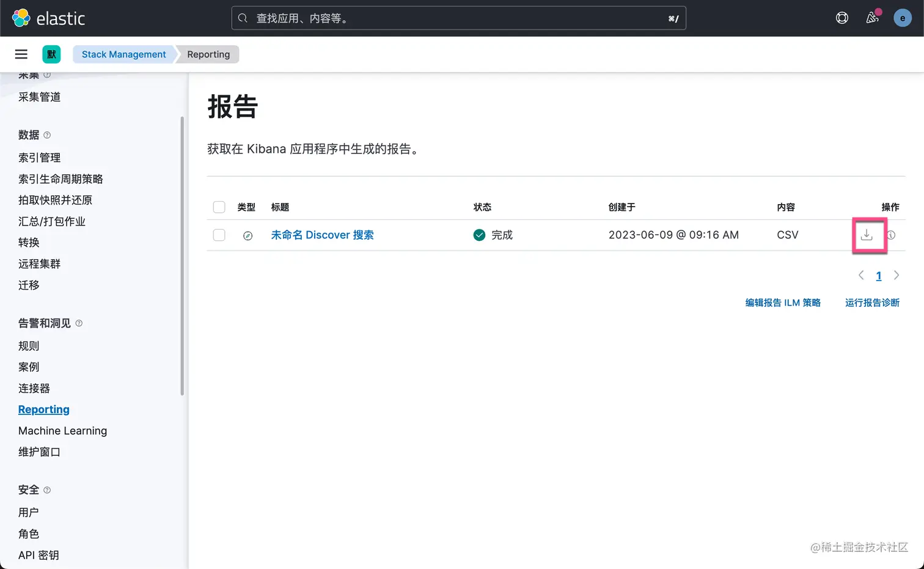Open 远程集群 in sidebar

[40, 264]
